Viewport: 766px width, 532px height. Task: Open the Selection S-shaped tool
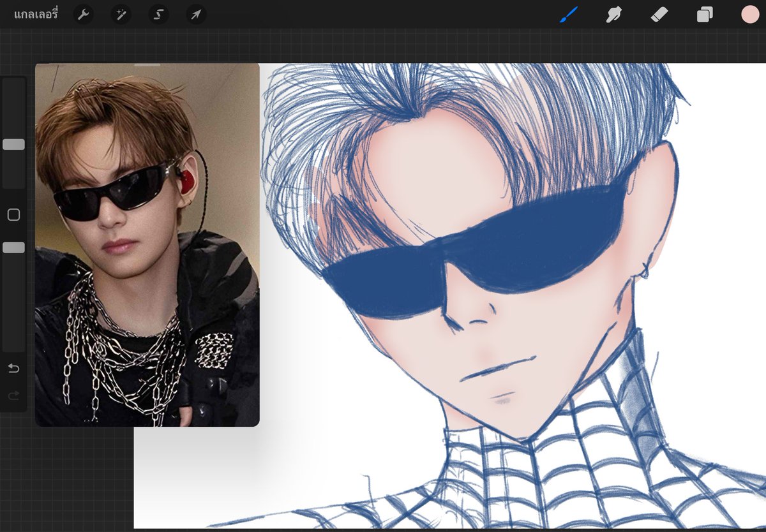click(159, 14)
